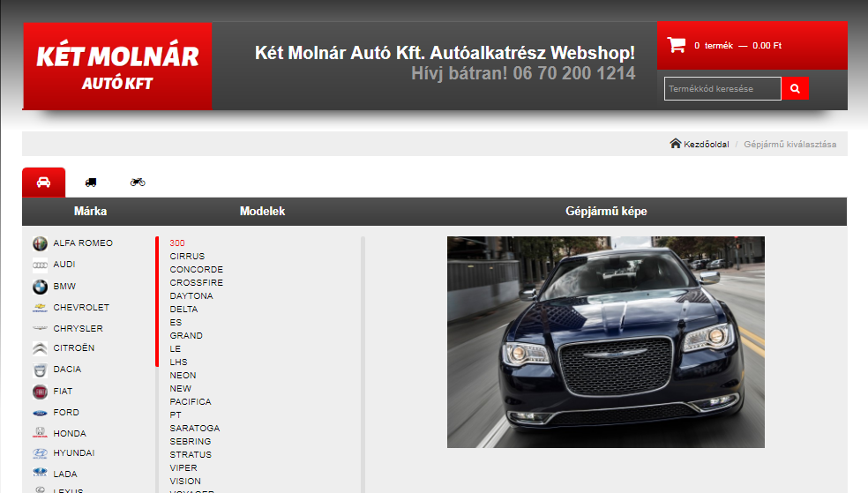Select the NEW model
The height and width of the screenshot is (493, 868).
(x=181, y=389)
